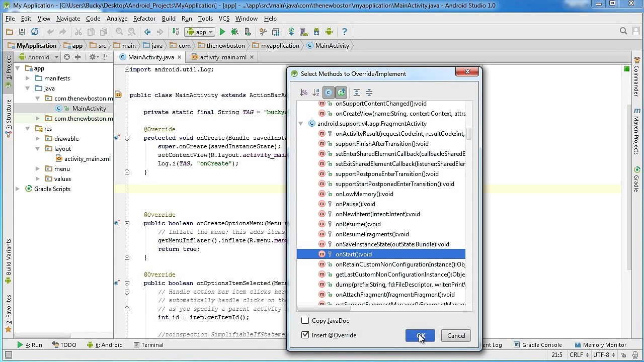Click the Cut scissors toolbar icon
The image size is (644, 362).
[x=78, y=32]
